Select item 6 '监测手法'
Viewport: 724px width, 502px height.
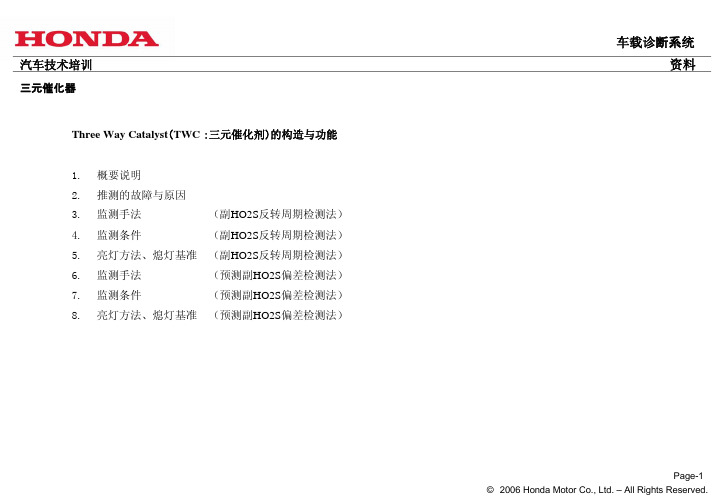click(x=119, y=275)
